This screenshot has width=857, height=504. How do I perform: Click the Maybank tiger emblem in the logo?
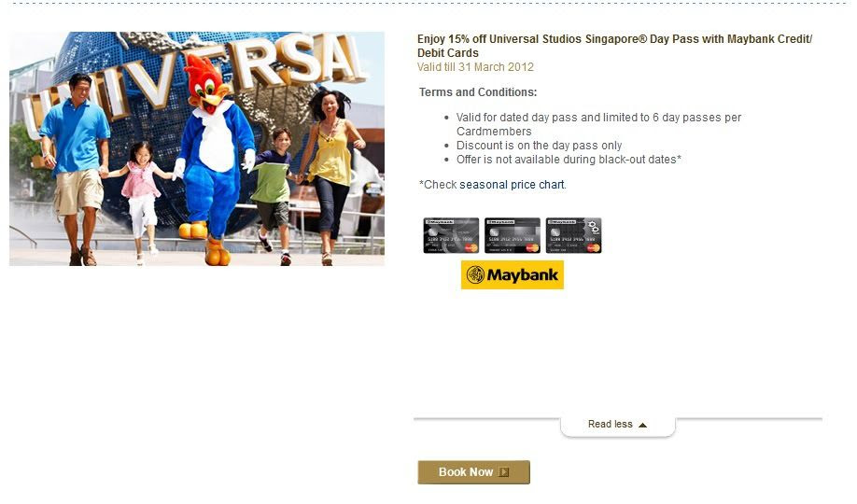click(x=475, y=274)
